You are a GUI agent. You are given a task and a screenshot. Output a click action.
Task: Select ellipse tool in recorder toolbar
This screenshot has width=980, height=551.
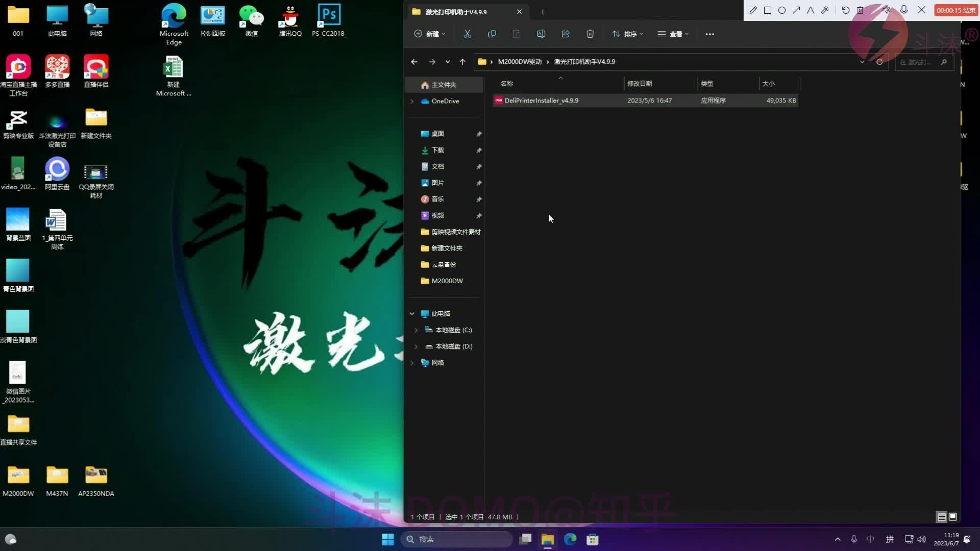point(781,10)
